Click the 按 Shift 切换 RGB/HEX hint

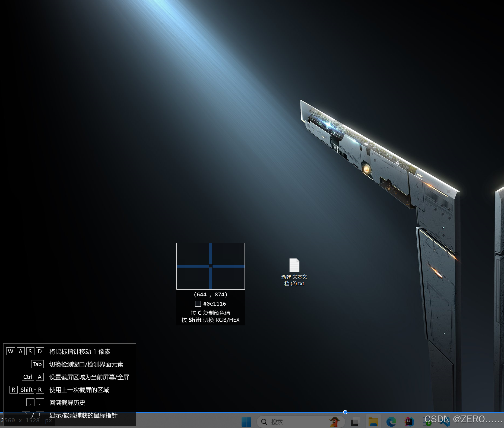click(x=210, y=320)
